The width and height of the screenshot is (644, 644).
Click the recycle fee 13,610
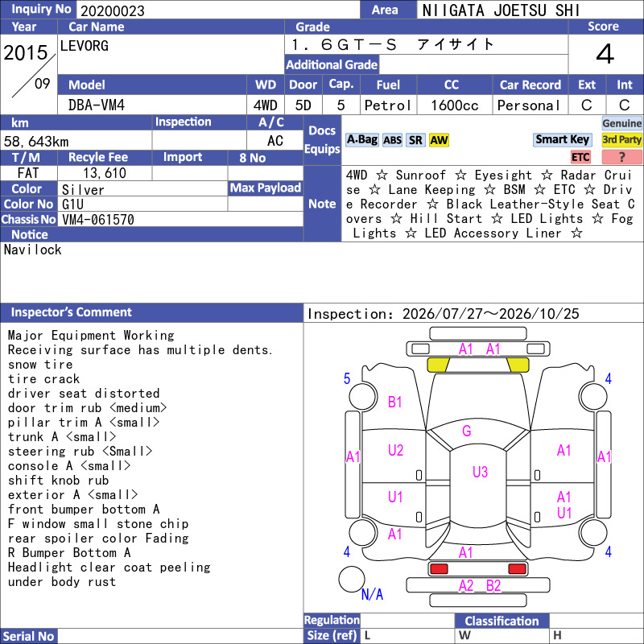105,173
